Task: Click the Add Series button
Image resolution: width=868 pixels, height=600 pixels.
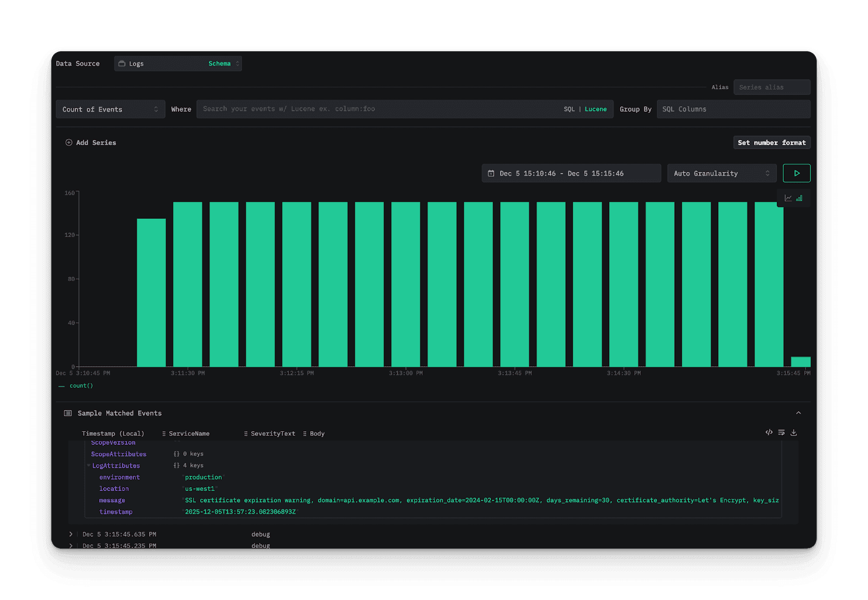Action: click(91, 143)
